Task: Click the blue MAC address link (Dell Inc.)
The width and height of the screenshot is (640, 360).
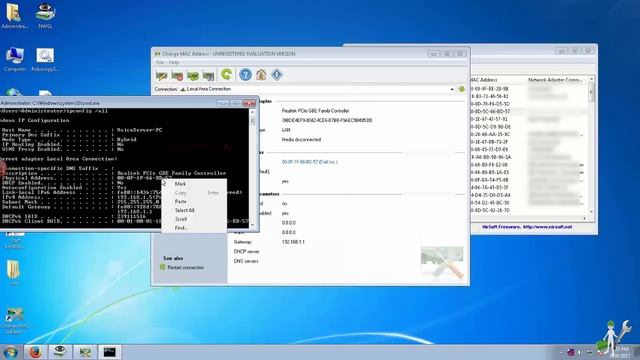Action: pos(309,162)
